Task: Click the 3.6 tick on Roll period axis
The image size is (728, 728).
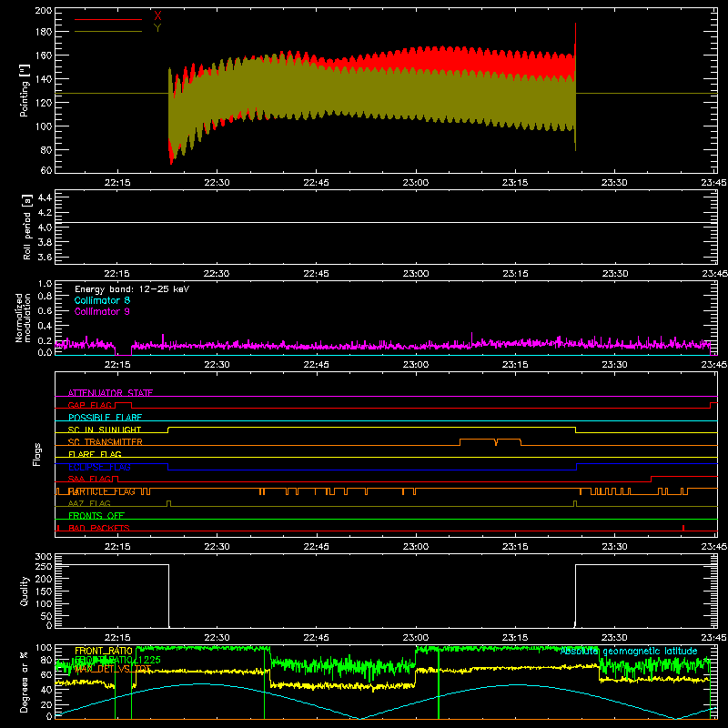Action: (45, 257)
